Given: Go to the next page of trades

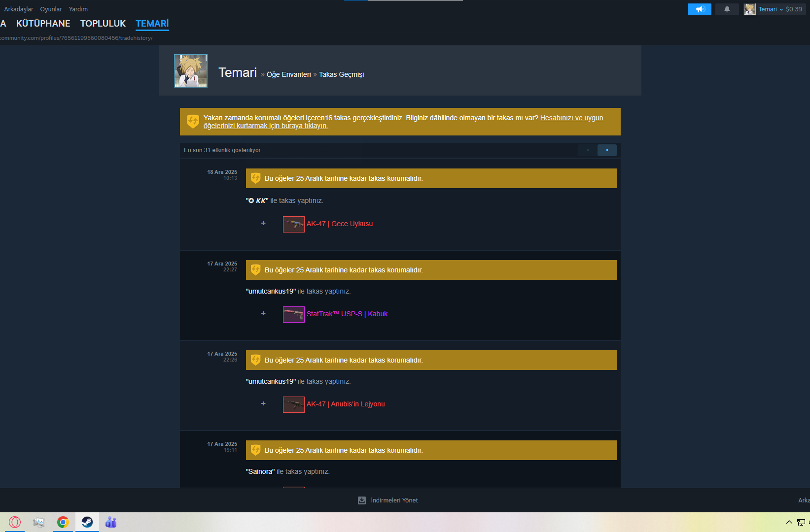Looking at the screenshot, I should tap(607, 150).
